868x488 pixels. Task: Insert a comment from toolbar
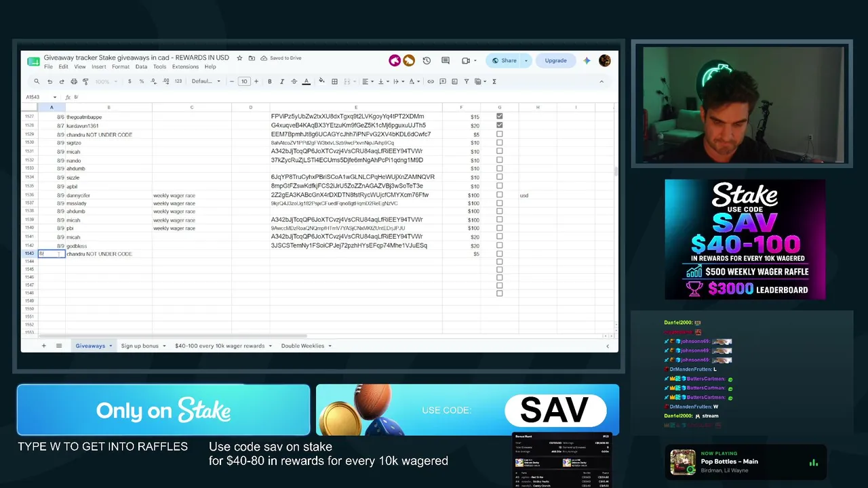(443, 81)
